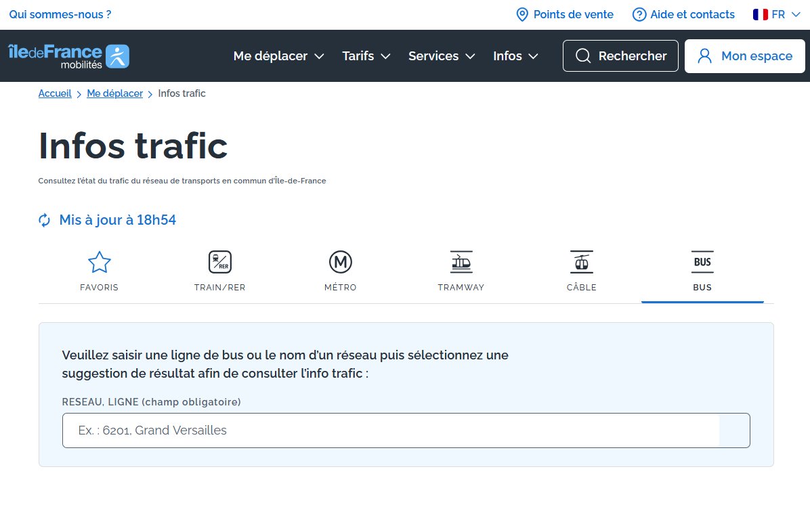This screenshot has width=810, height=532.
Task: Open the Points de vente link
Action: (574, 14)
